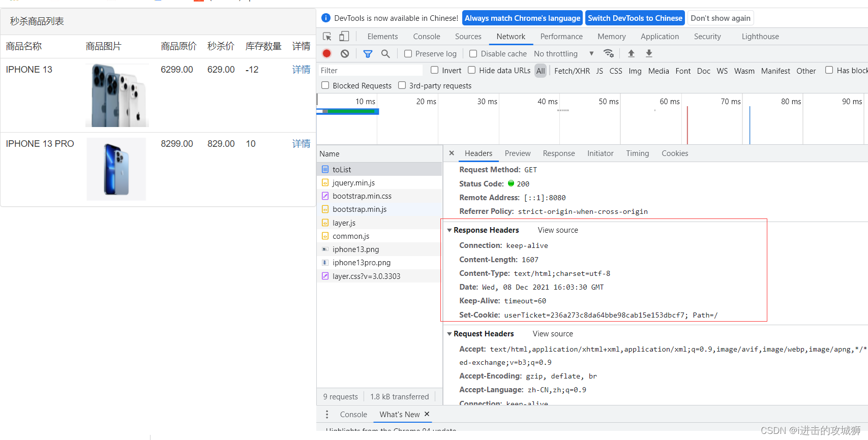
Task: Open the Performance panel tab
Action: [561, 37]
